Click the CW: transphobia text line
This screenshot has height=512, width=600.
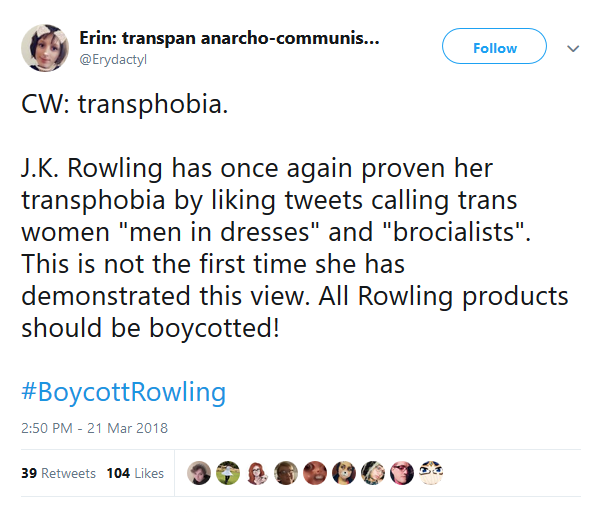coord(125,104)
